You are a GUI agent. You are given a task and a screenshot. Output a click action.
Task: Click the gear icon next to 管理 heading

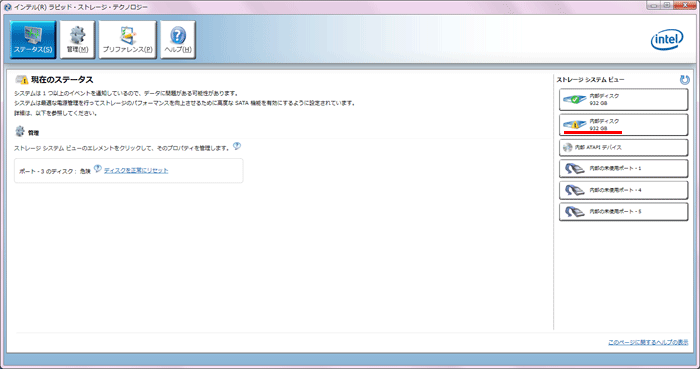pyautogui.click(x=20, y=132)
